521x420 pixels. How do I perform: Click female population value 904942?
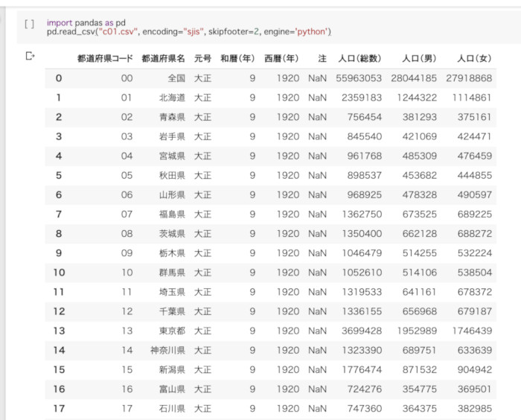[475, 370]
